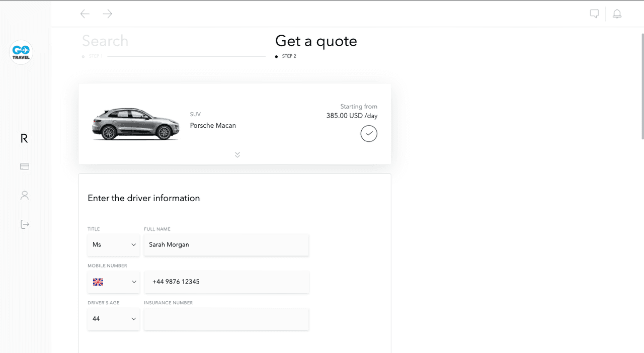This screenshot has width=644, height=353.
Task: Open the Title dropdown showing Ms
Action: coord(114,245)
